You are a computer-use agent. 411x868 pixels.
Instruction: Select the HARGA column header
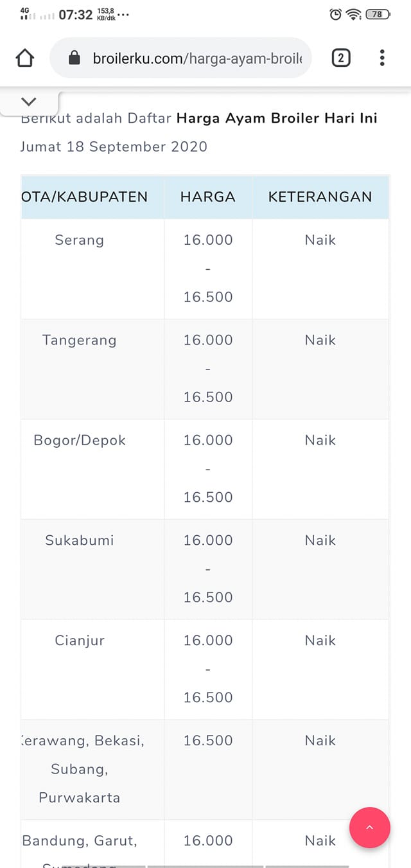208,197
